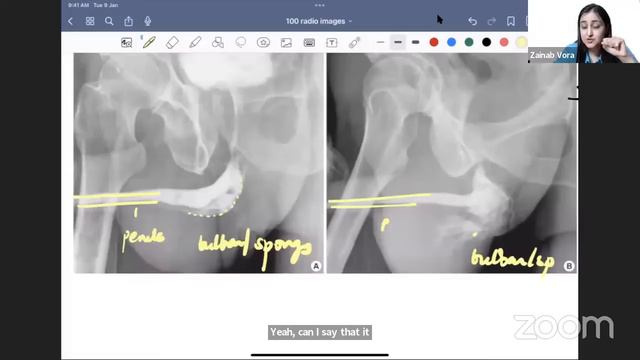The width and height of the screenshot is (640, 360).
Task: Activate the laser pointer tool
Action: tap(354, 42)
